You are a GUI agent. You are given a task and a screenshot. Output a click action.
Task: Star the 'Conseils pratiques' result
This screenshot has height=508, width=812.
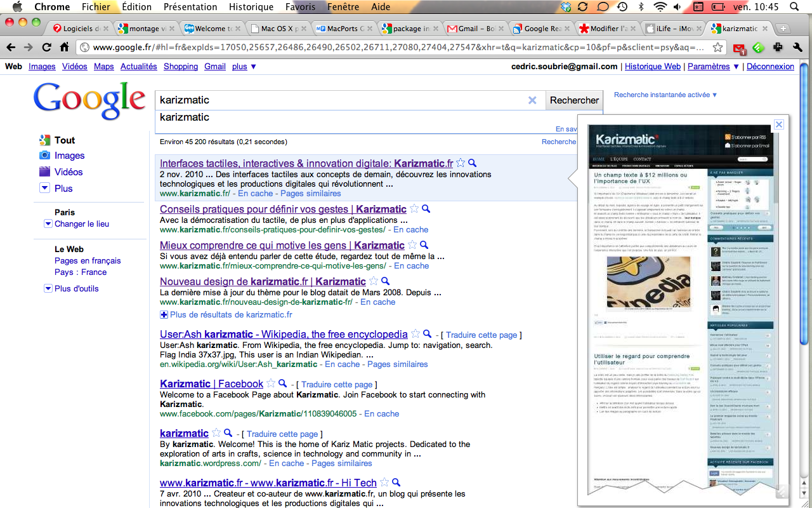(x=414, y=209)
